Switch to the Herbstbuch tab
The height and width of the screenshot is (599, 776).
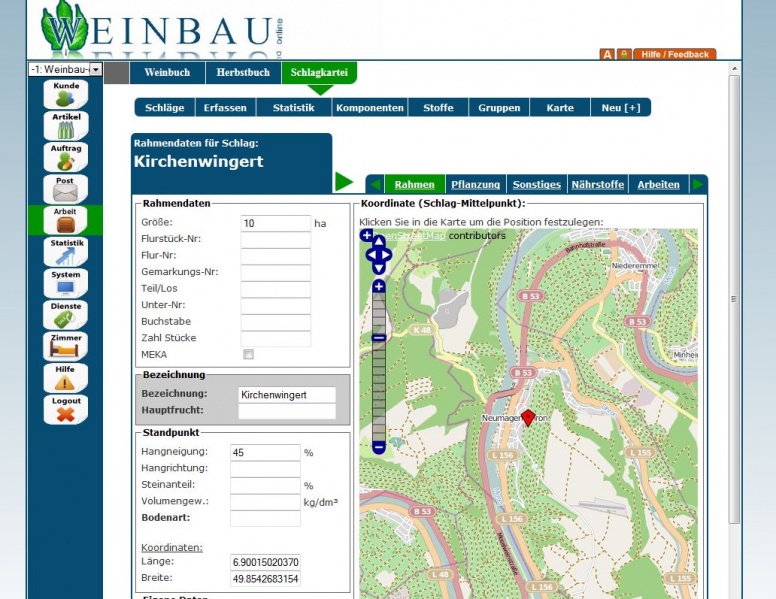coord(243,73)
